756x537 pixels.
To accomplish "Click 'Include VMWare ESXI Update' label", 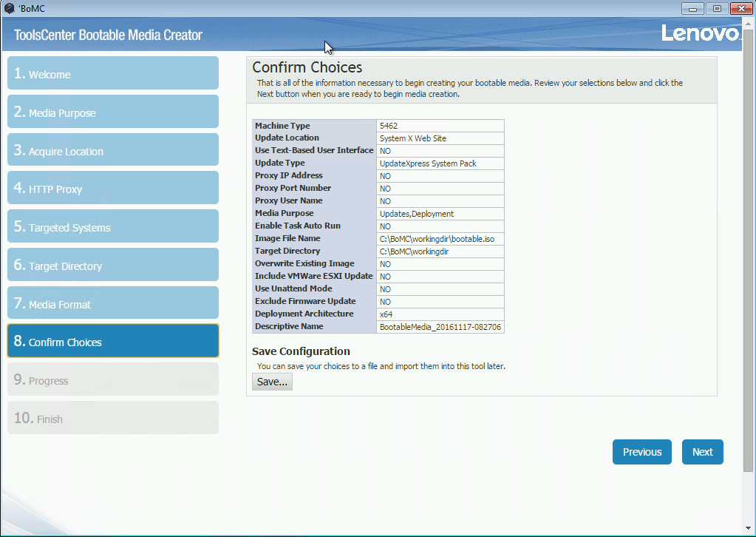I will (314, 275).
